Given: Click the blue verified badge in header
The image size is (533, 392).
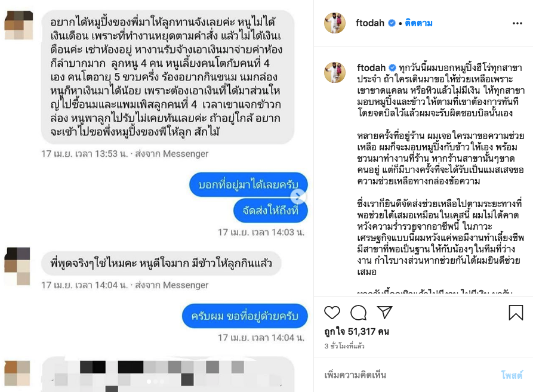Looking at the screenshot, I should [x=392, y=23].
